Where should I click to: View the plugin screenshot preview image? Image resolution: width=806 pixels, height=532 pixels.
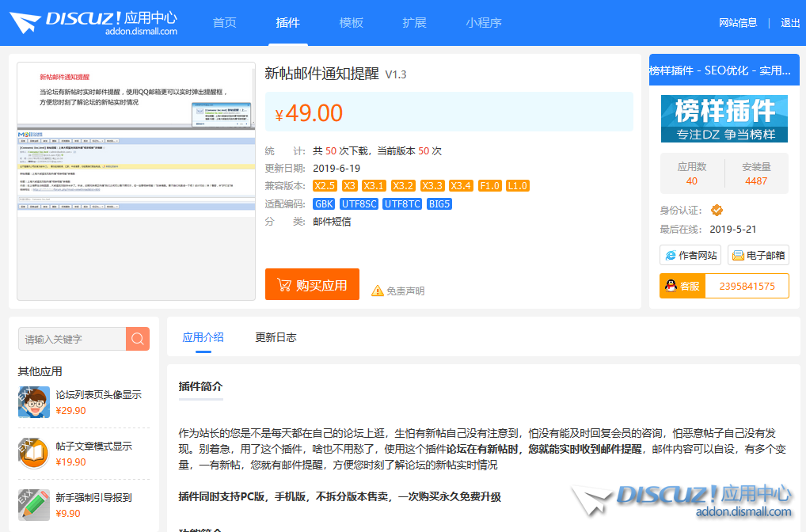136,181
